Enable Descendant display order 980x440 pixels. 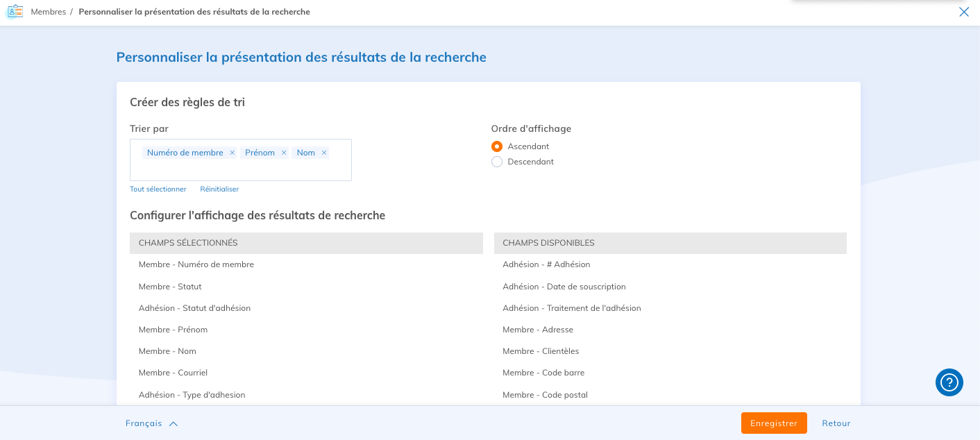tap(497, 162)
